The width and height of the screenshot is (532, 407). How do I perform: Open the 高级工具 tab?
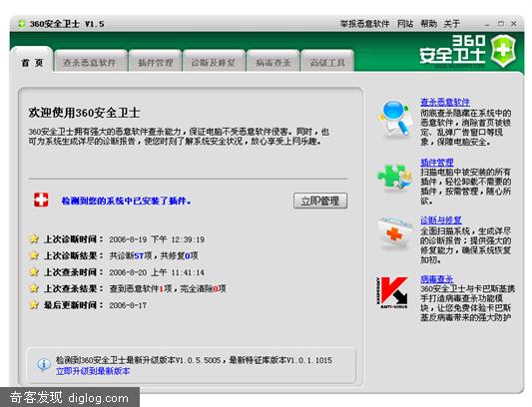327,63
